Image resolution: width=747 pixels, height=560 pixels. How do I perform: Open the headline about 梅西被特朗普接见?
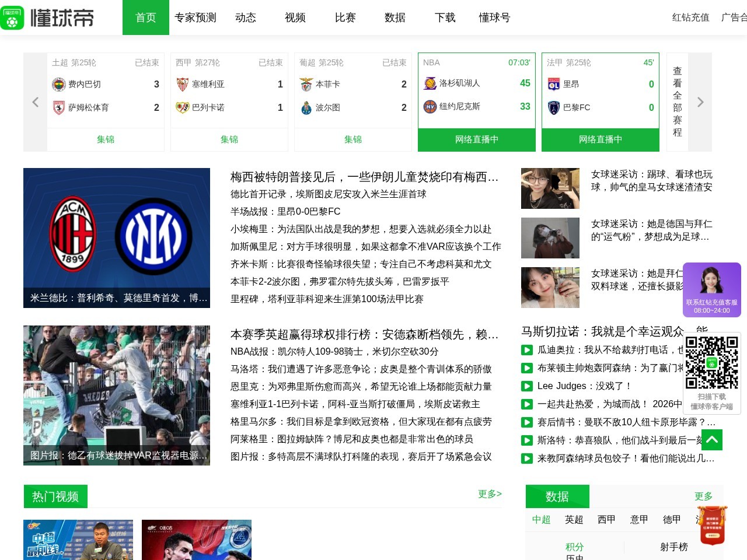365,177
